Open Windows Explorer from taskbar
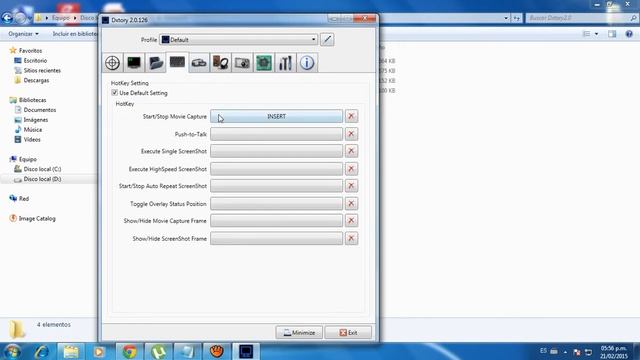Viewport: 640px width, 360px height. point(71,351)
